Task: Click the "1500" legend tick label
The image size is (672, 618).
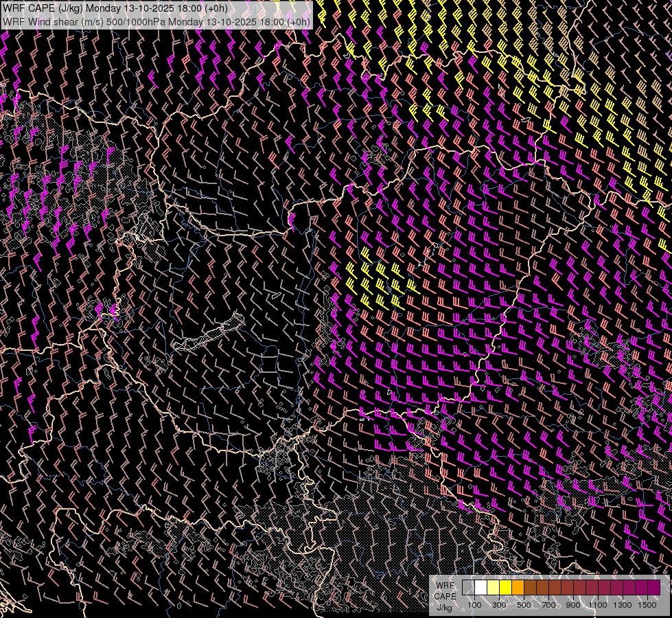Action: [647, 605]
